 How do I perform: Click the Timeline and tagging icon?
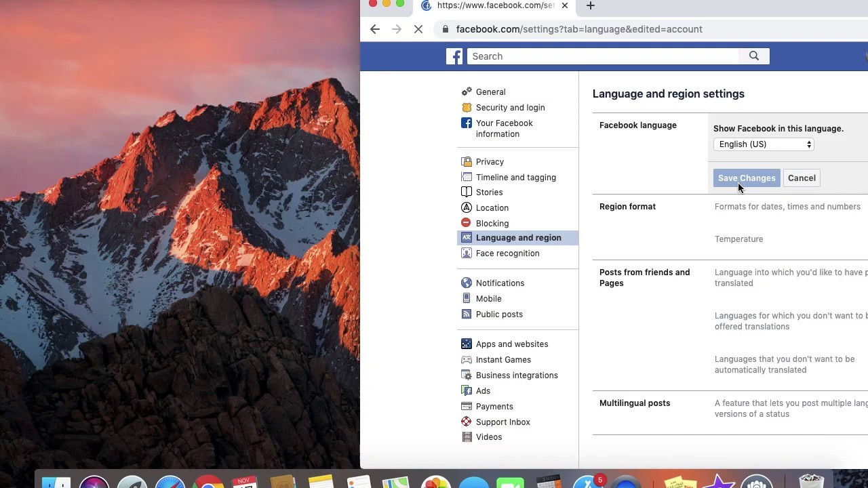[x=467, y=177]
